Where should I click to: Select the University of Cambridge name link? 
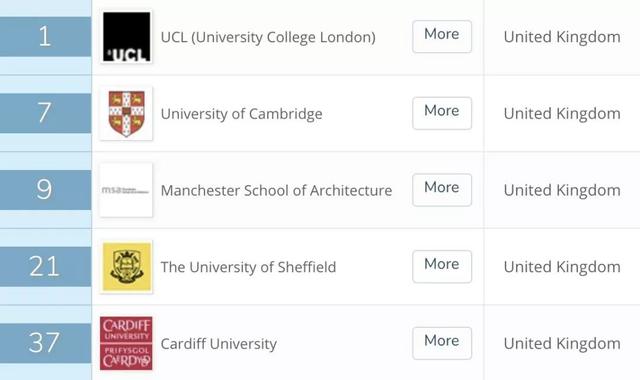click(x=242, y=113)
